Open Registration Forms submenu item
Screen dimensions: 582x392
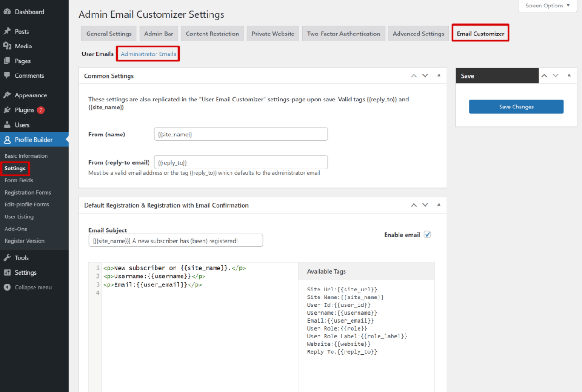coord(28,192)
